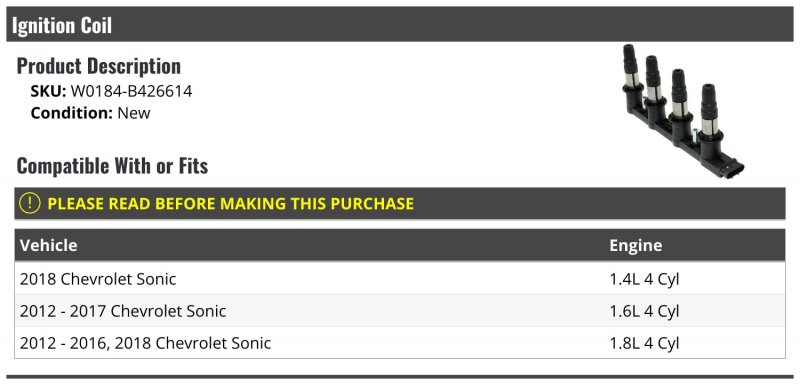Select the 2012 - 2017 Chevrolet Sonic row
800x385 pixels.
[399, 311]
